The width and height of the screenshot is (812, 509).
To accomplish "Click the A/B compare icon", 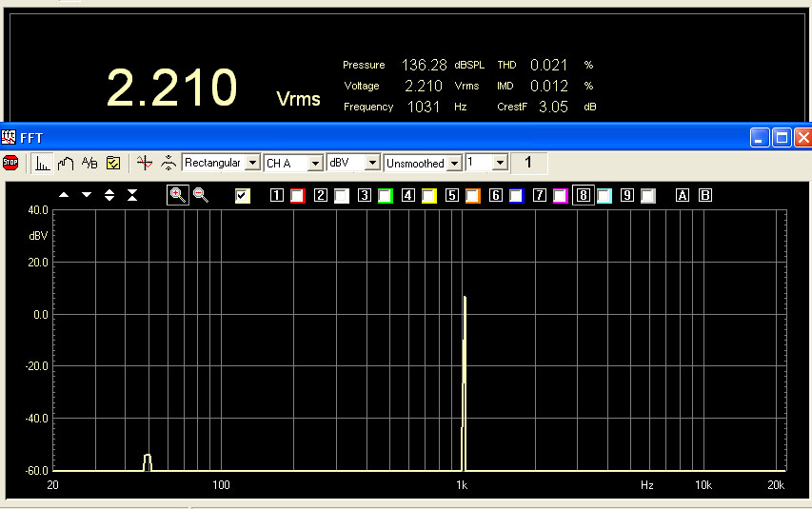I will [x=89, y=163].
